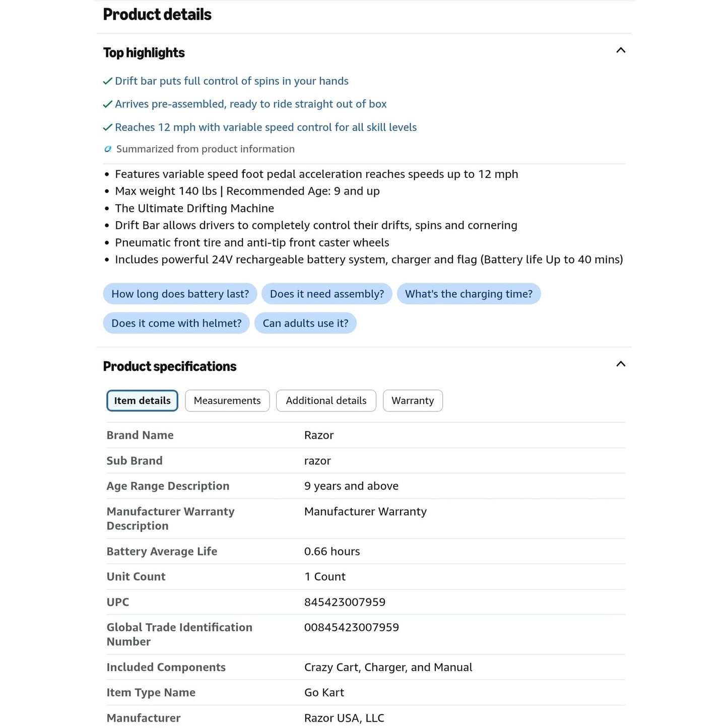This screenshot has width=728, height=728.
Task: Click checkmark icon beside Reaches 12 mph highlight
Action: coord(108,127)
